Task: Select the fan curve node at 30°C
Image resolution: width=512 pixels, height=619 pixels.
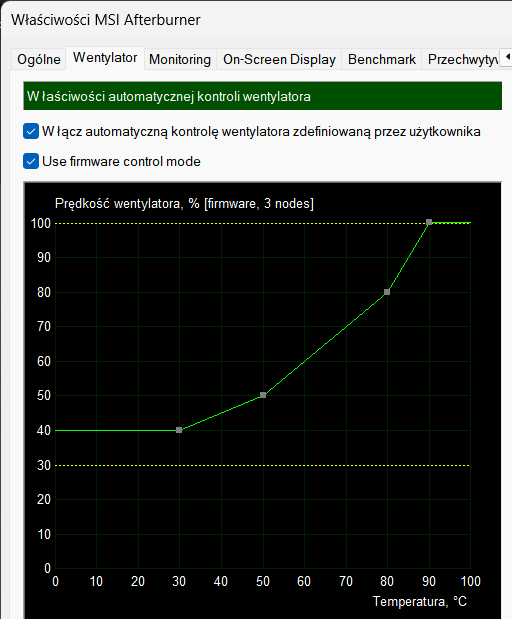Action: click(x=179, y=430)
